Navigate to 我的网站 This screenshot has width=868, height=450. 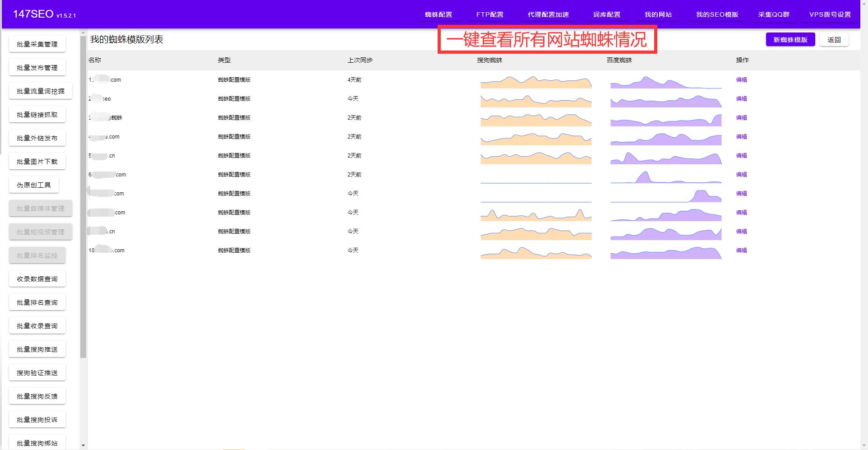[x=658, y=14]
